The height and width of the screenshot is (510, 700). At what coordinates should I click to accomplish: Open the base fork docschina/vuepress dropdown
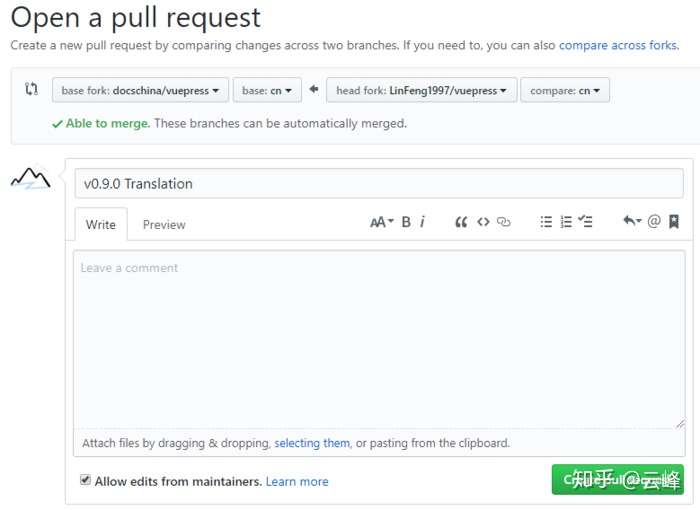(140, 90)
